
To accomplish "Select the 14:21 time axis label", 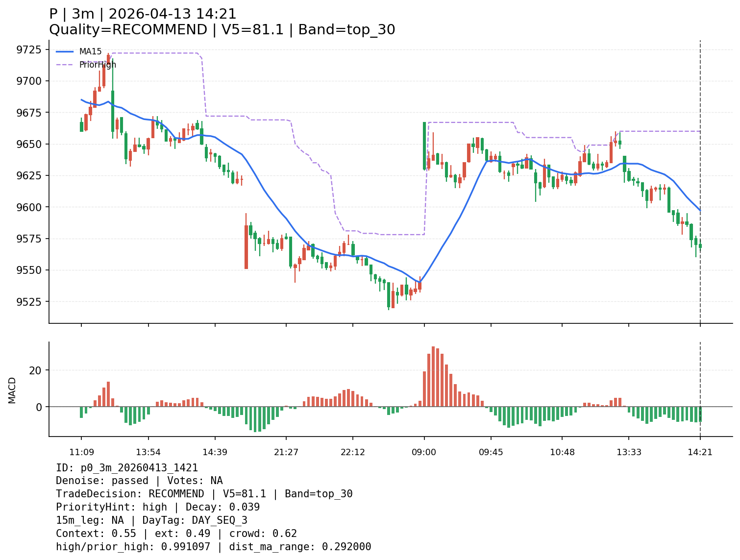I will coord(700,452).
